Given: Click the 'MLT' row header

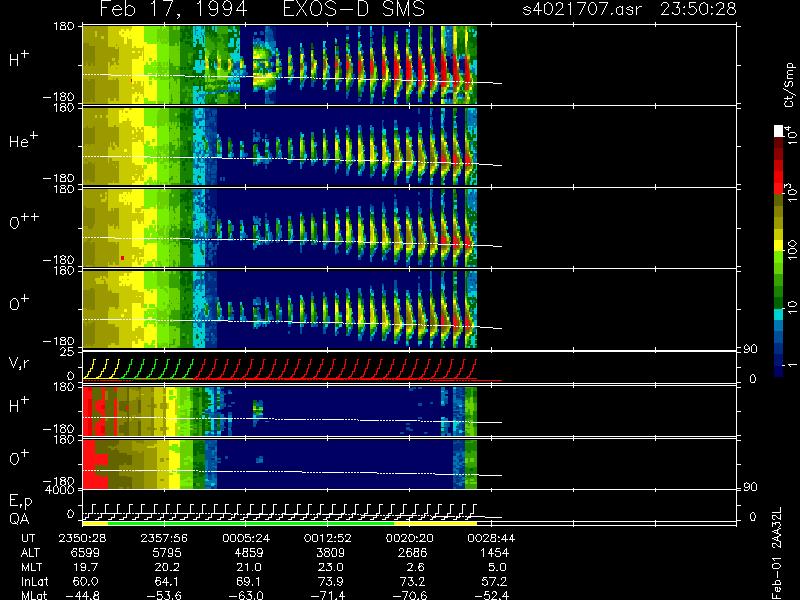Looking at the screenshot, I should point(31,567).
